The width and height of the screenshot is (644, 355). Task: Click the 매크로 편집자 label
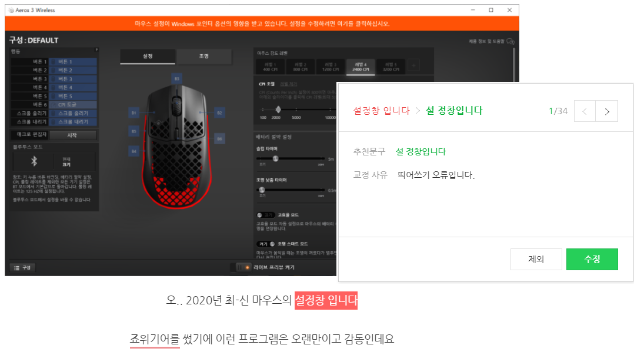click(32, 134)
